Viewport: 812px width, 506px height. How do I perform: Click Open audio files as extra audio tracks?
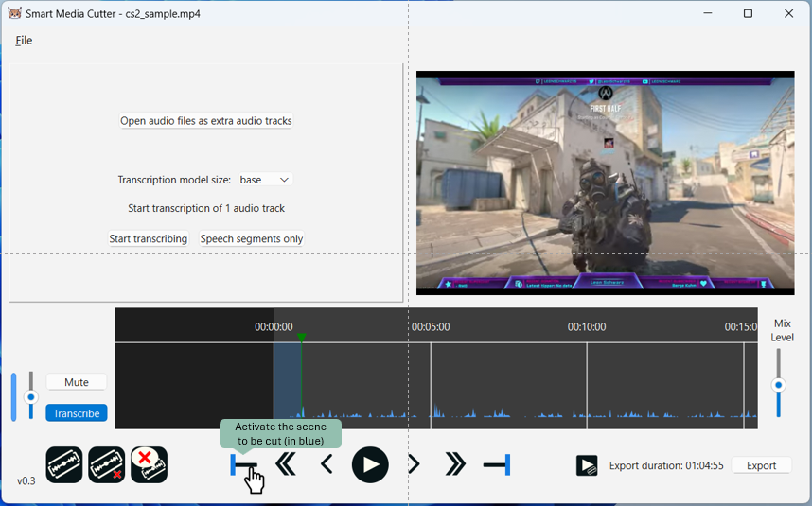[205, 121]
